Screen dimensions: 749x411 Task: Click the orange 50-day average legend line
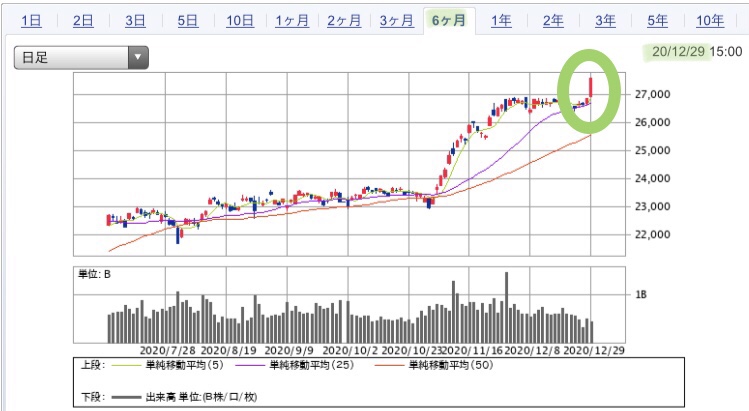[x=389, y=366]
